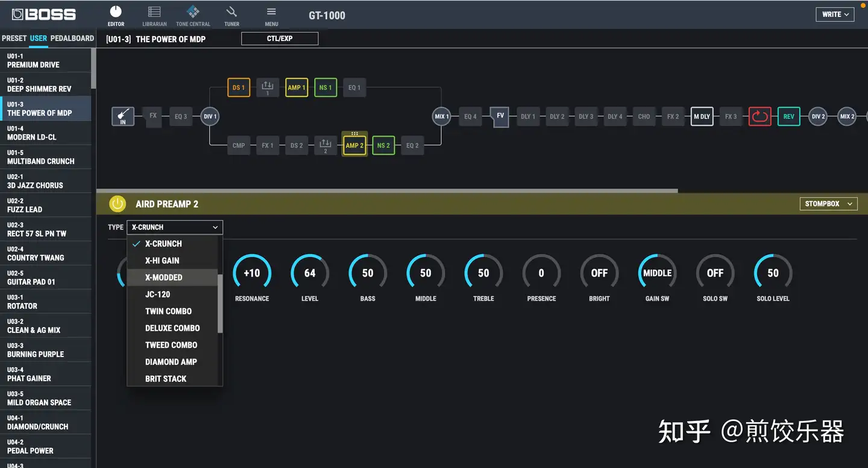
Task: Toggle AIRD Preamp 2 power button
Action: tap(118, 204)
